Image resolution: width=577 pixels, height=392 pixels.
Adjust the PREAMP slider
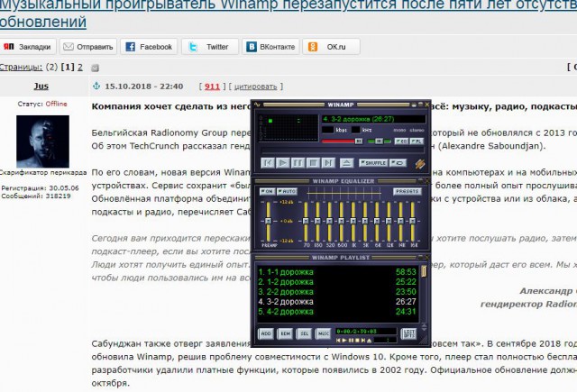coord(269,222)
